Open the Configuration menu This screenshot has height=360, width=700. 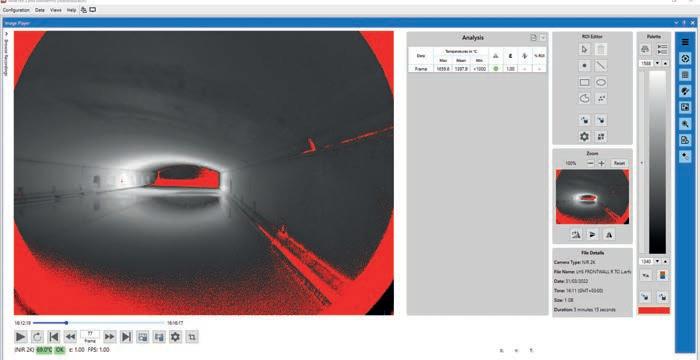(x=16, y=10)
